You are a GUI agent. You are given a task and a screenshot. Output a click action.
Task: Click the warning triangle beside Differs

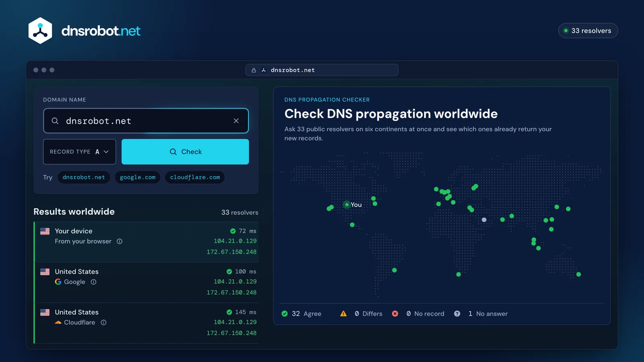pyautogui.click(x=343, y=314)
